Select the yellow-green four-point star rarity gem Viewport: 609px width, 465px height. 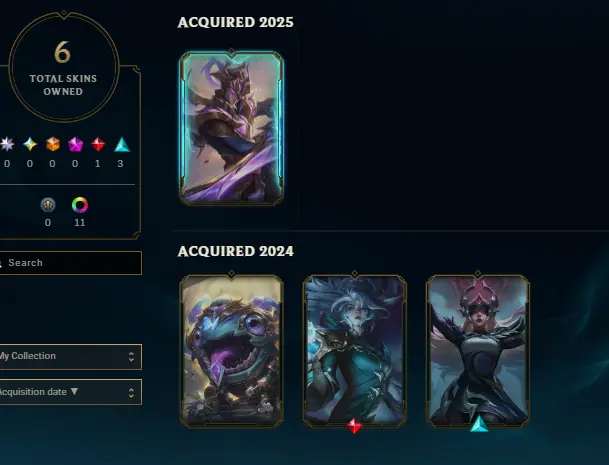point(30,144)
